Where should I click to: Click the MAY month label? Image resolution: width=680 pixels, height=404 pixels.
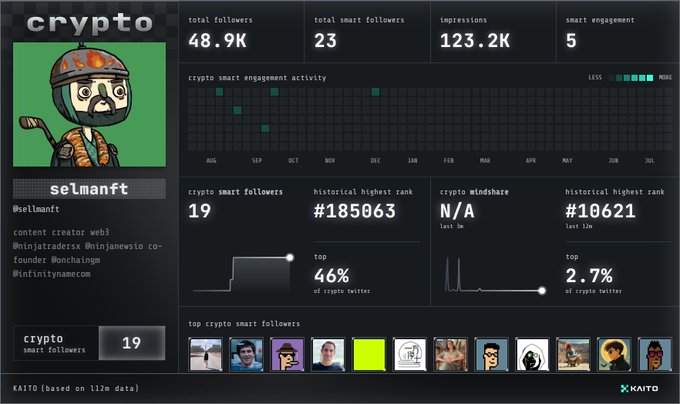point(567,160)
